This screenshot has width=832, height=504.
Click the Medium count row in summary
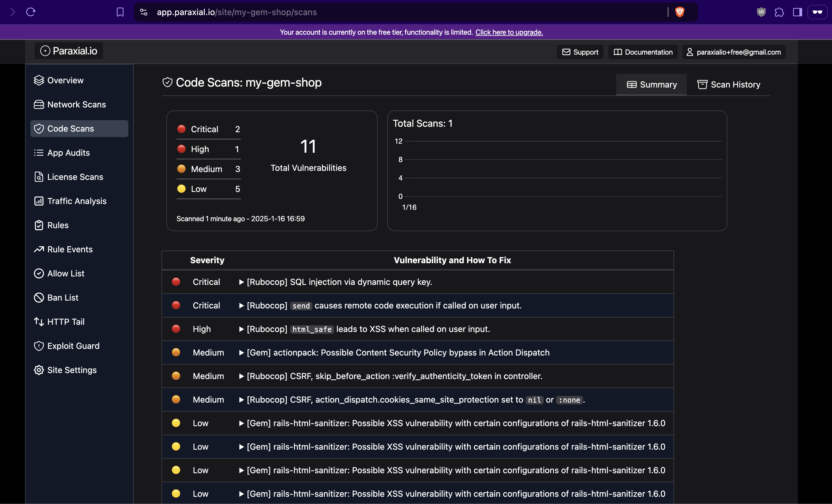pyautogui.click(x=209, y=169)
